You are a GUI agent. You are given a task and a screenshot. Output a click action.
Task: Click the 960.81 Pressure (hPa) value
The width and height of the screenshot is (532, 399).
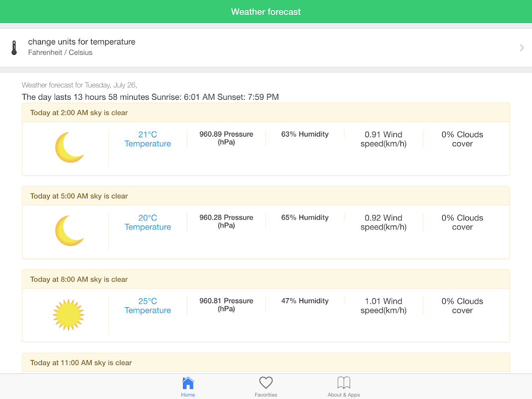[x=226, y=305]
